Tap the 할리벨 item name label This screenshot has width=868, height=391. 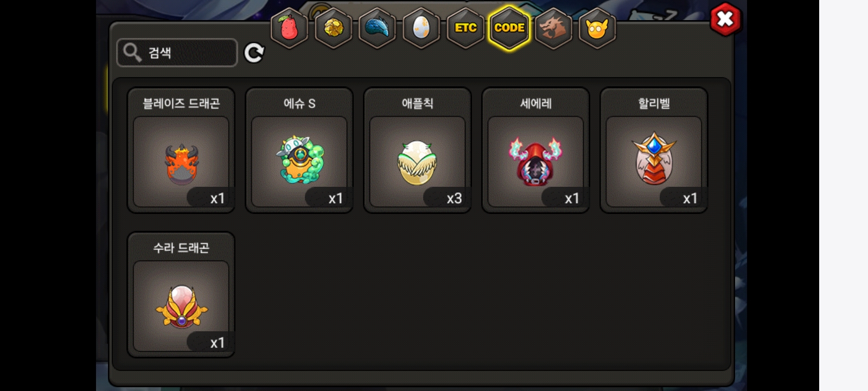point(654,103)
